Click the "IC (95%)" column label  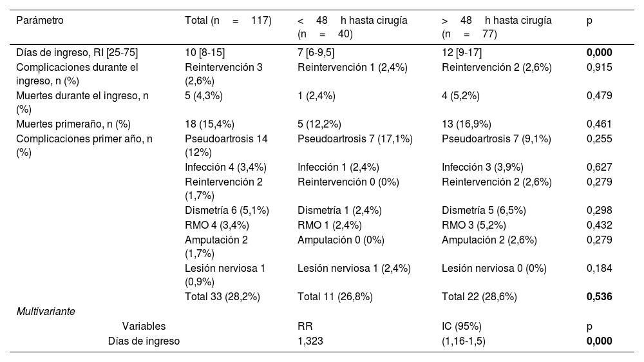462,327
